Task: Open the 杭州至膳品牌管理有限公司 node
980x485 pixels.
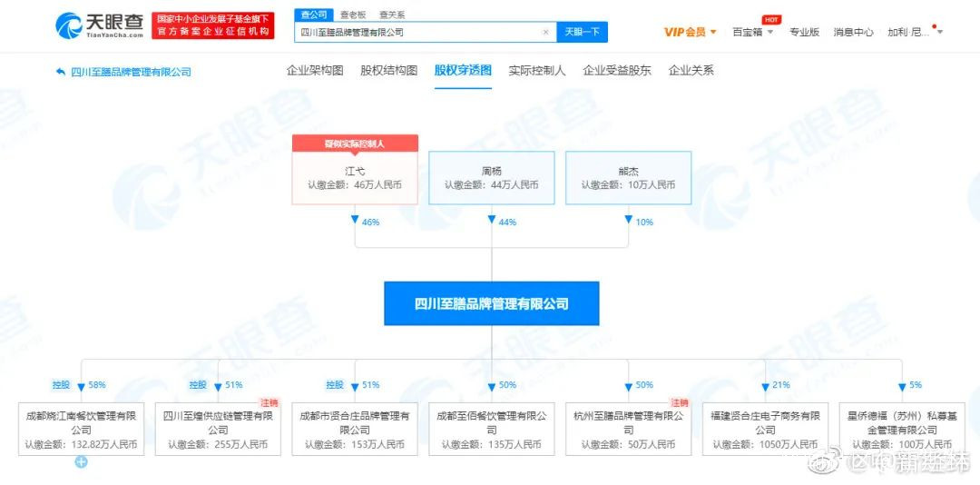Action: pyautogui.click(x=629, y=430)
